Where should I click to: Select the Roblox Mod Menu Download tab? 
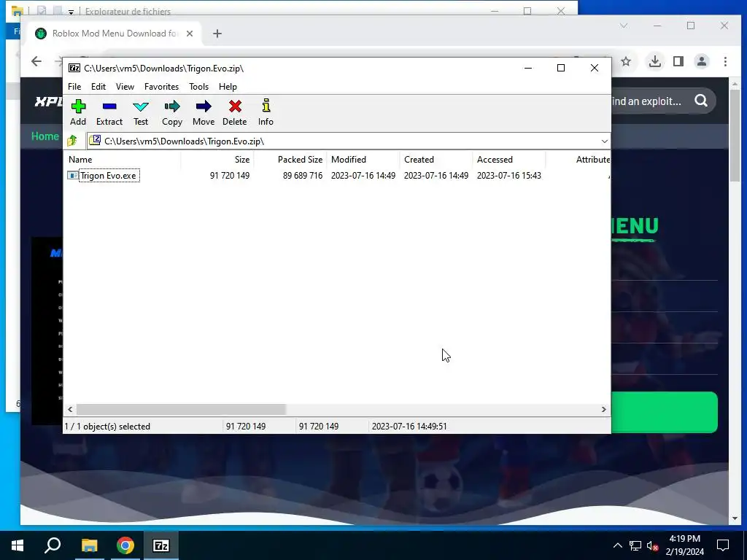(115, 34)
